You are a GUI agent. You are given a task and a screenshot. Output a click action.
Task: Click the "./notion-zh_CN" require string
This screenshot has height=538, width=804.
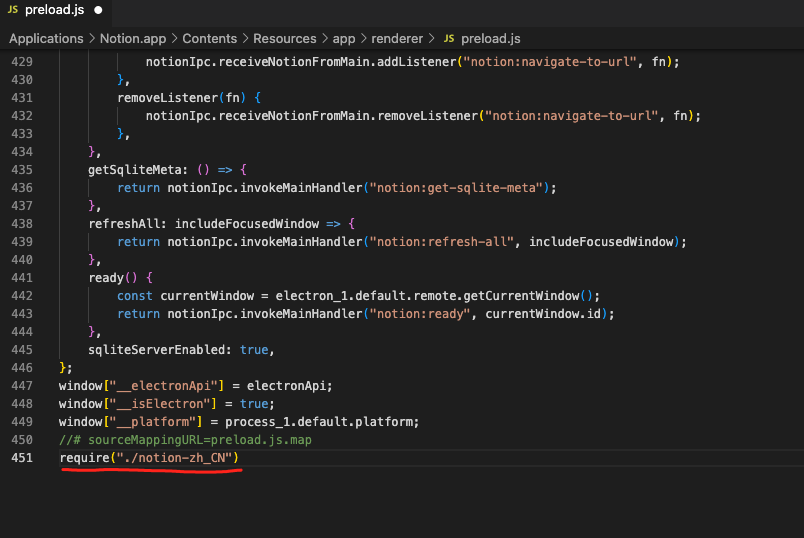click(175, 458)
